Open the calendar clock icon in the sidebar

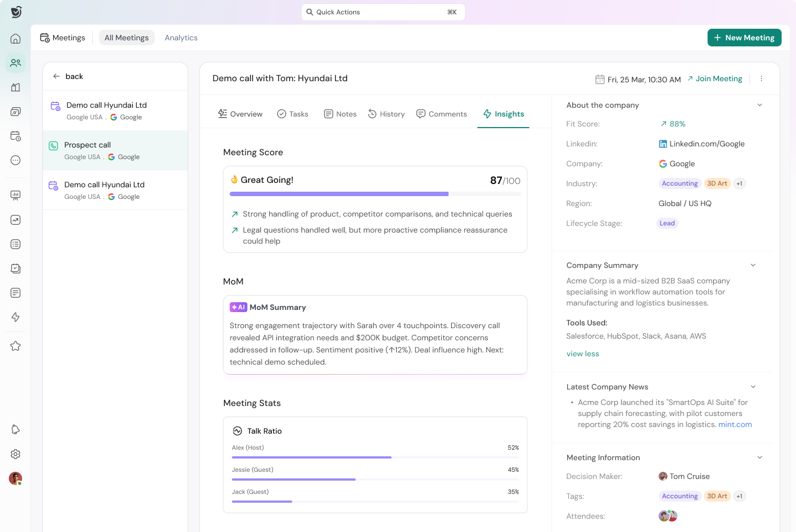coord(15,136)
